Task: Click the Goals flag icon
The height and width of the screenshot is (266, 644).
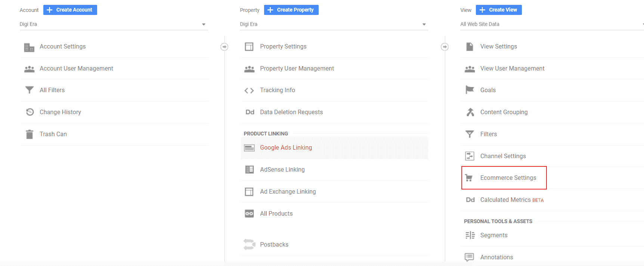Action: pos(470,90)
